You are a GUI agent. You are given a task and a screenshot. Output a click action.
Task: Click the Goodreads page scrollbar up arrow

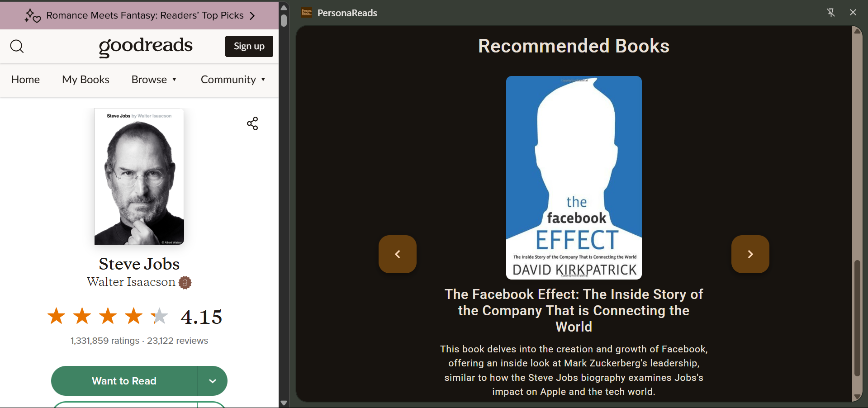[x=284, y=8]
